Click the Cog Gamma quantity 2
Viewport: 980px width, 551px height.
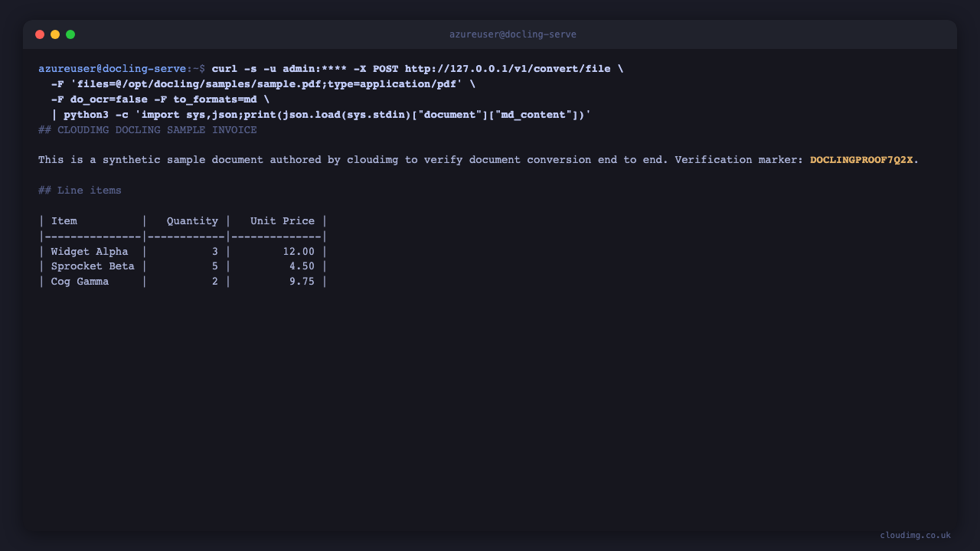(215, 282)
